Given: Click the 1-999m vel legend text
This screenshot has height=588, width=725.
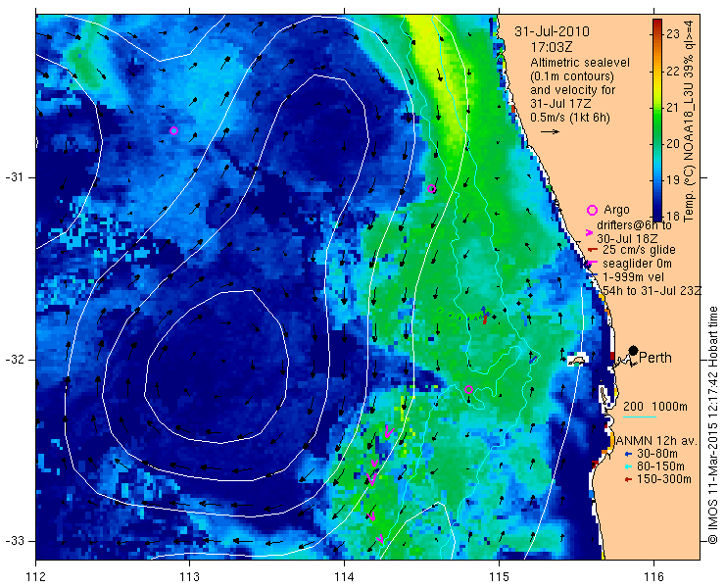Looking at the screenshot, I should coord(633,277).
